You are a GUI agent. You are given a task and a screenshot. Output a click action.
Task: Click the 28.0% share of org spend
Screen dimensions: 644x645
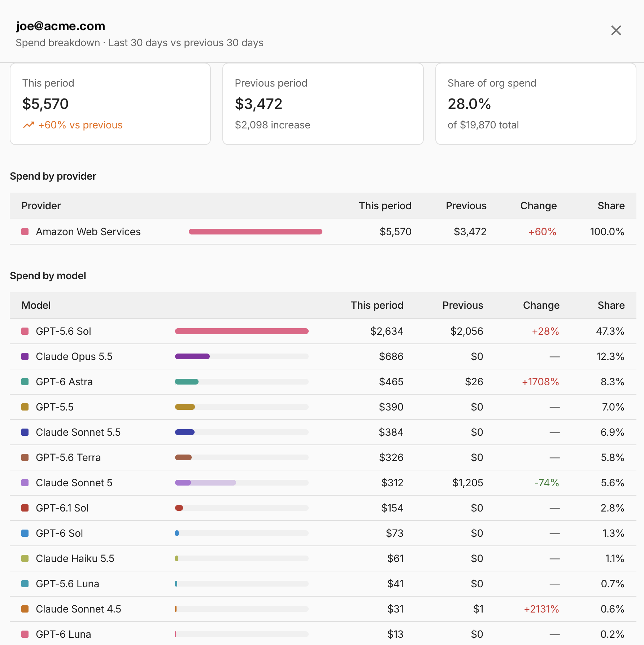point(469,104)
